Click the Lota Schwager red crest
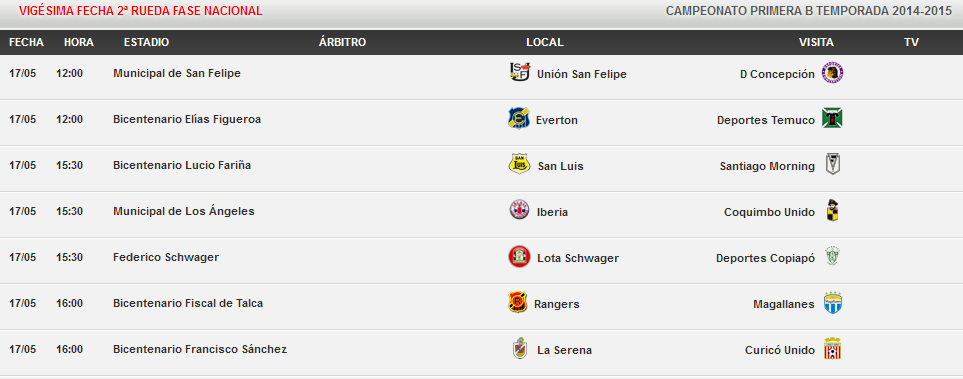Viewport: 963px width, 379px height. pos(519,256)
